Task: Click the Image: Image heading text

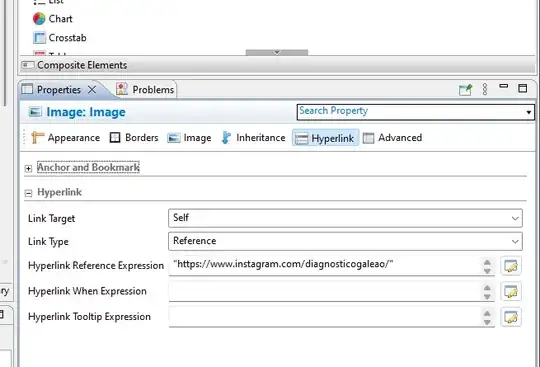Action: [x=86, y=112]
